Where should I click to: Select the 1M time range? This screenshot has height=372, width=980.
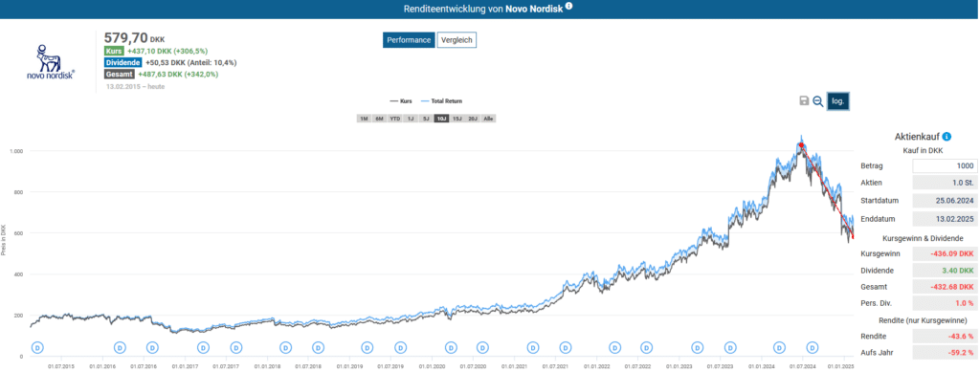pyautogui.click(x=364, y=119)
